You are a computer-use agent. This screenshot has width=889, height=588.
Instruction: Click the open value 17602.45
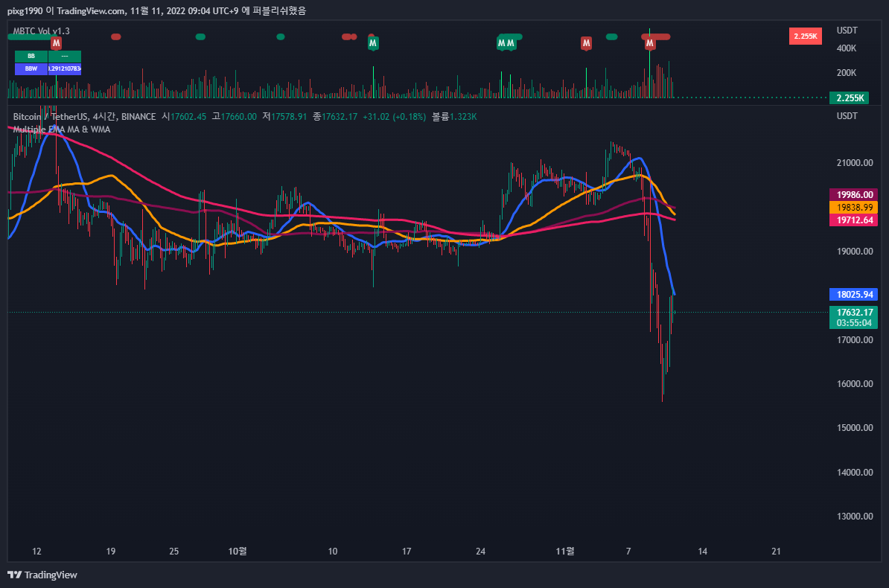[x=188, y=117]
